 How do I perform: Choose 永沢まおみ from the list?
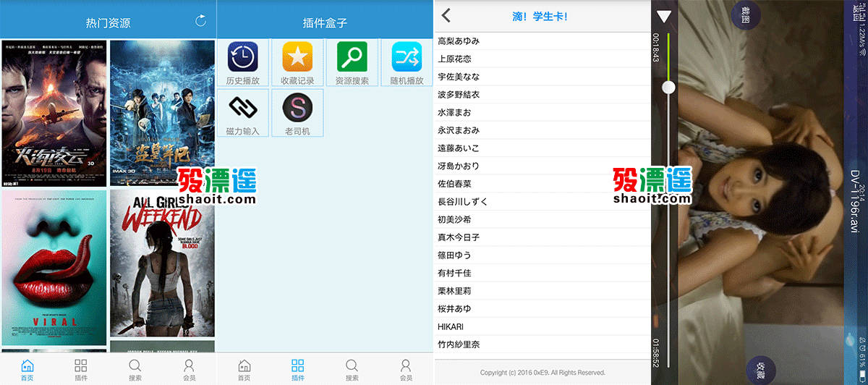pos(542,130)
